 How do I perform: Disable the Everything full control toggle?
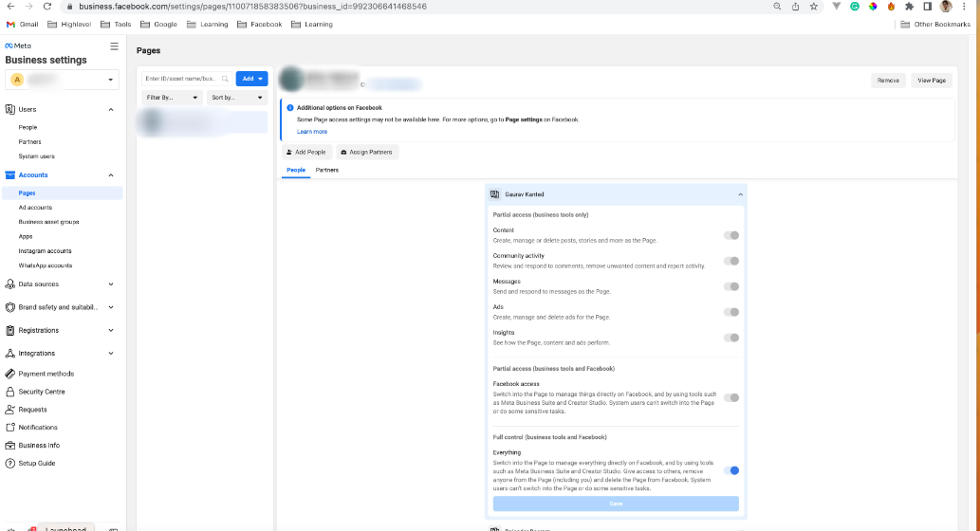[x=731, y=470]
